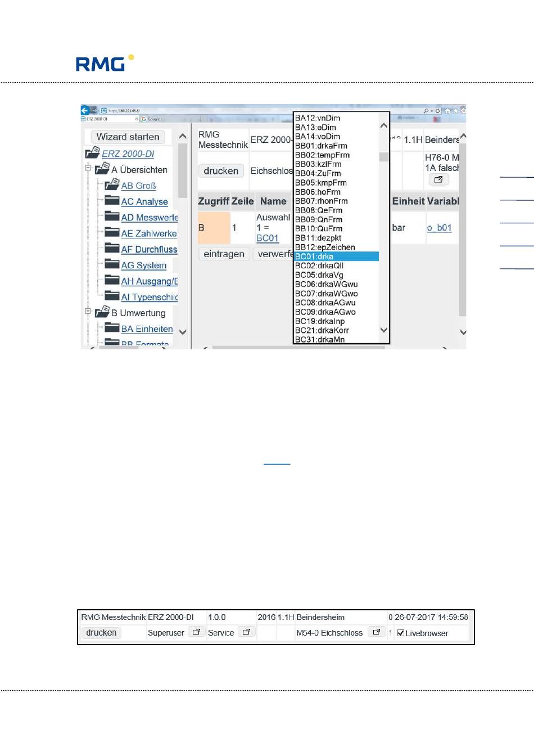Click drucken button in the bottom status strip
This screenshot has height=756, width=534.
pos(101,632)
